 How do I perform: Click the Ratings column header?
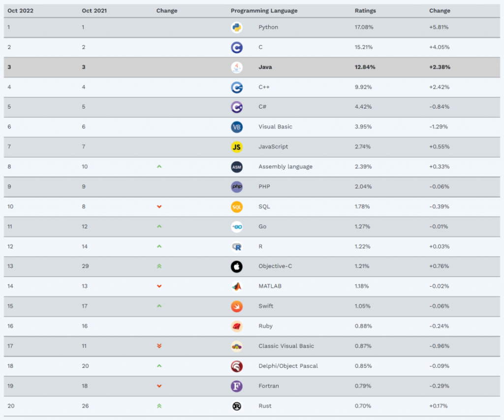click(x=365, y=11)
